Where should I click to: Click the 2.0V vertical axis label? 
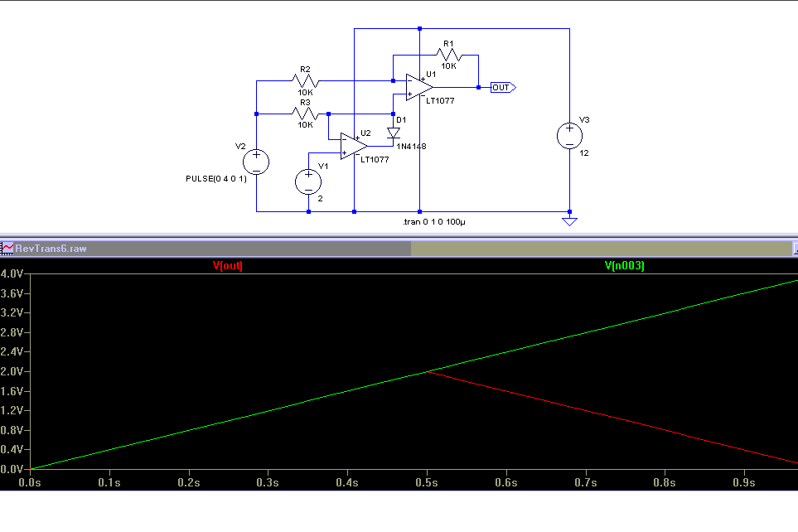pos(12,371)
